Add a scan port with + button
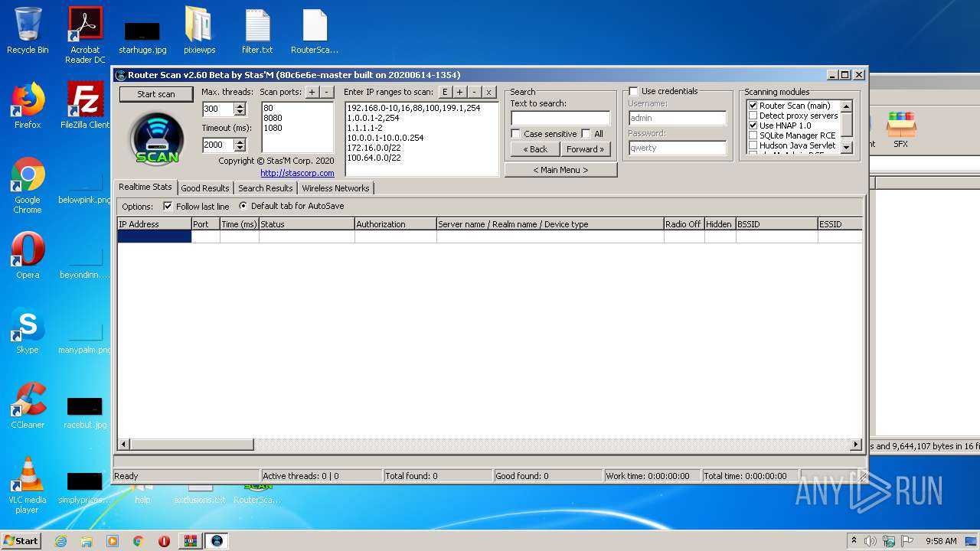 pos(312,92)
